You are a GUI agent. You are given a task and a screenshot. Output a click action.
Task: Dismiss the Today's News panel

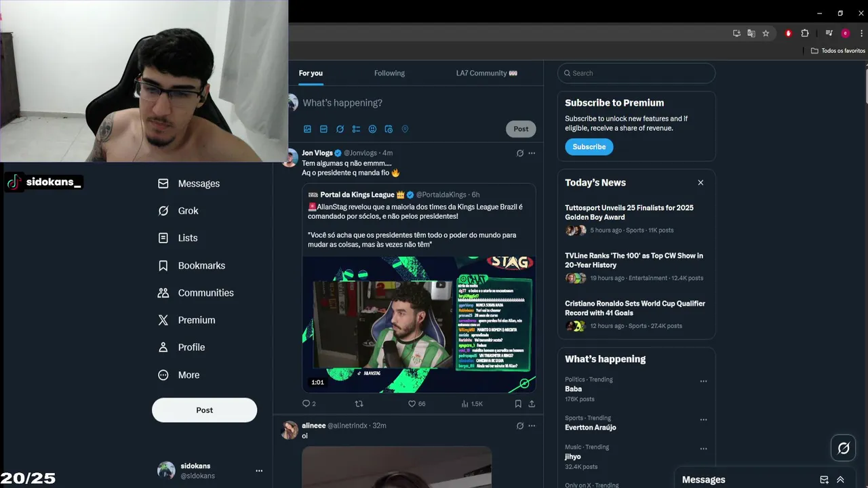[701, 182]
